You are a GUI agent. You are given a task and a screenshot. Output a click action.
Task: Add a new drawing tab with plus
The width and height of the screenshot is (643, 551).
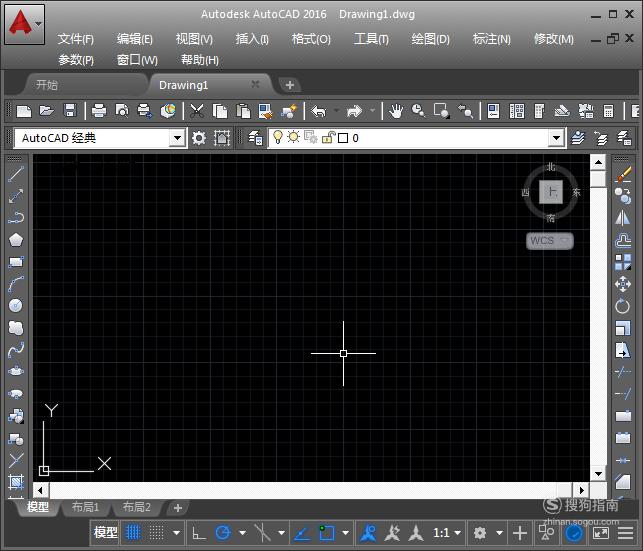(x=290, y=85)
